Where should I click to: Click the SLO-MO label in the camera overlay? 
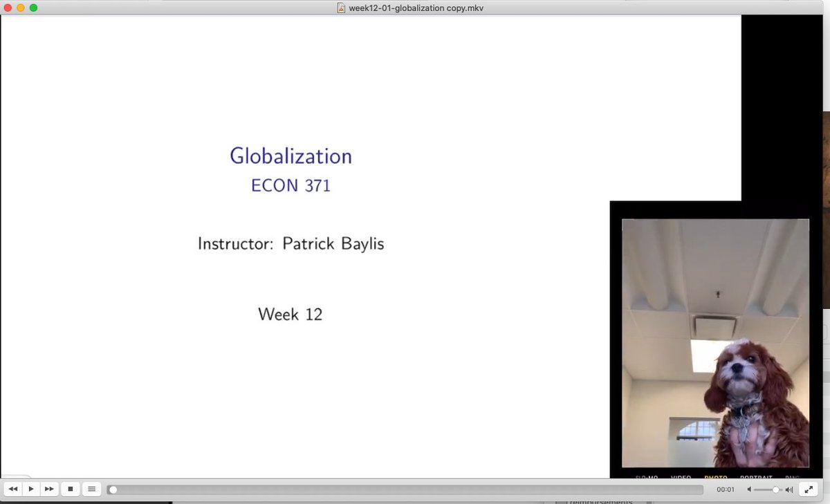click(646, 478)
